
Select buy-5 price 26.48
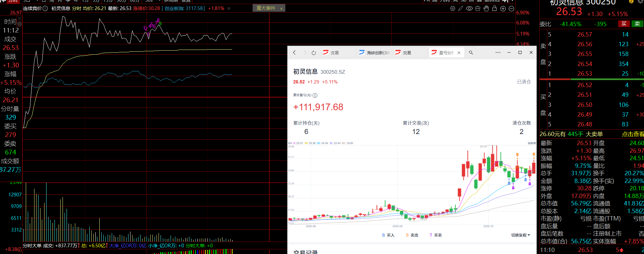[585, 124]
